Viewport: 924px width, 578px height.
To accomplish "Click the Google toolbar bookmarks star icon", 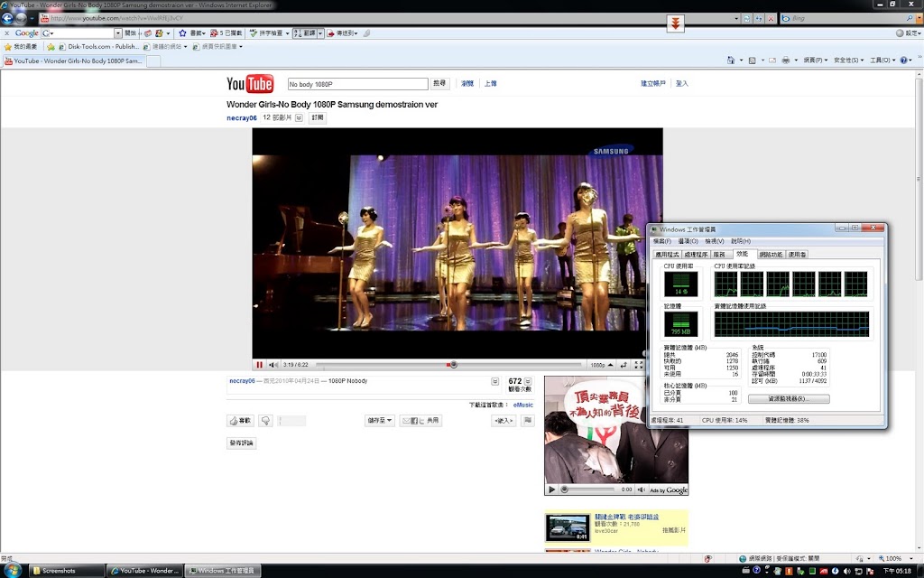I will click(x=182, y=33).
